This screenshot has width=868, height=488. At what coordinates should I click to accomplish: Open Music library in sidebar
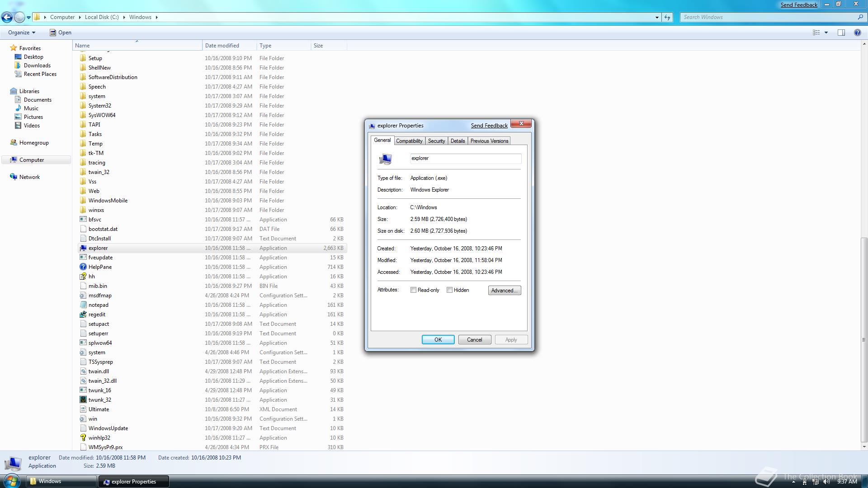point(31,108)
